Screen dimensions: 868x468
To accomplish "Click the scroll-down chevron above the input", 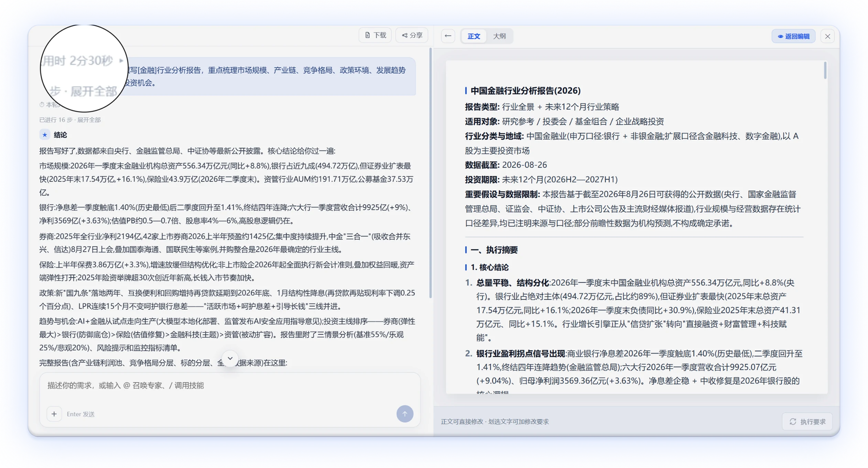I will click(x=230, y=359).
